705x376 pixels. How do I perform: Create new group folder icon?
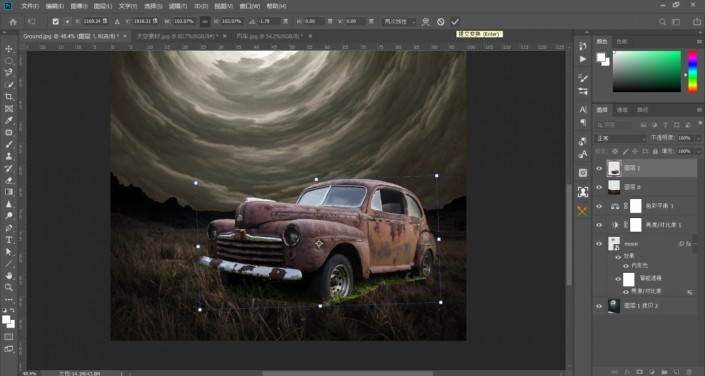(664, 372)
